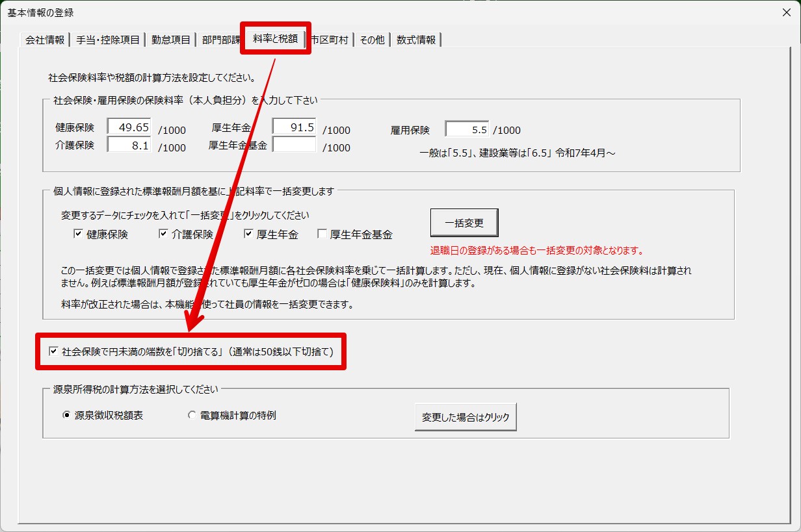
Task: Select the 源泉徴収税額表 radio button
Action: click(66, 416)
